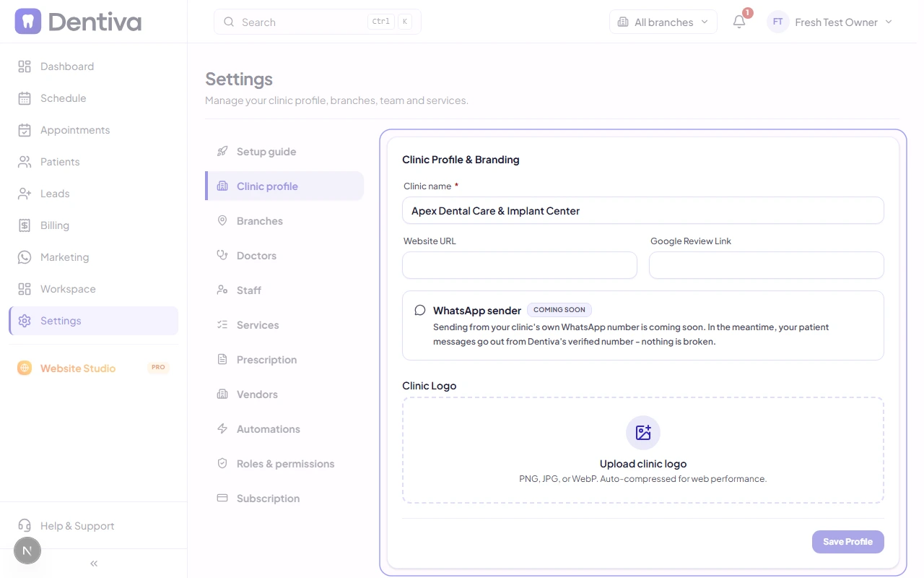The width and height of the screenshot is (924, 578).
Task: Switch to the Services settings section
Action: click(284, 325)
